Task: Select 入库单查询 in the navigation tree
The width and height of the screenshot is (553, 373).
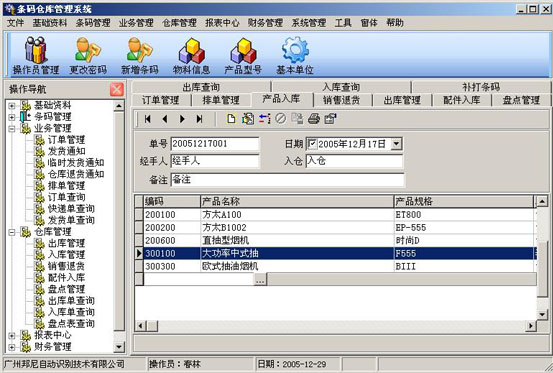Action: click(x=71, y=312)
